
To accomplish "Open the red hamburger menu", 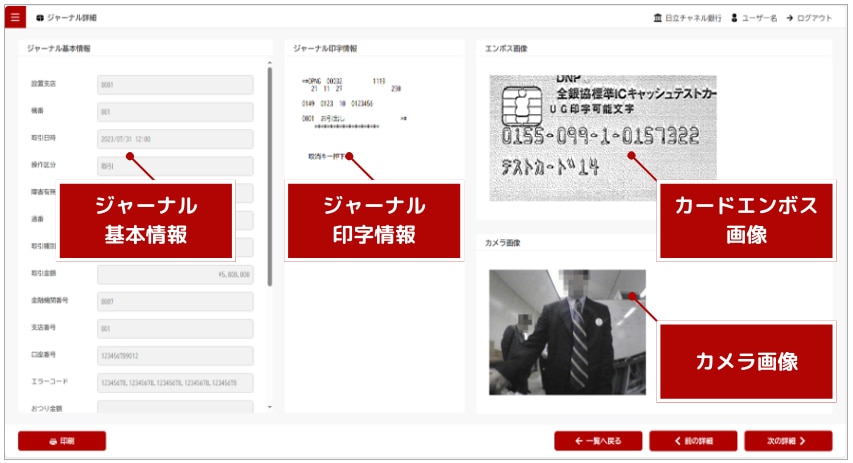I will click(x=15, y=18).
